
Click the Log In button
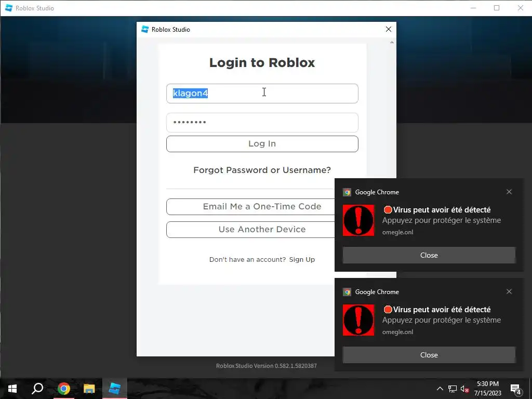pos(262,144)
